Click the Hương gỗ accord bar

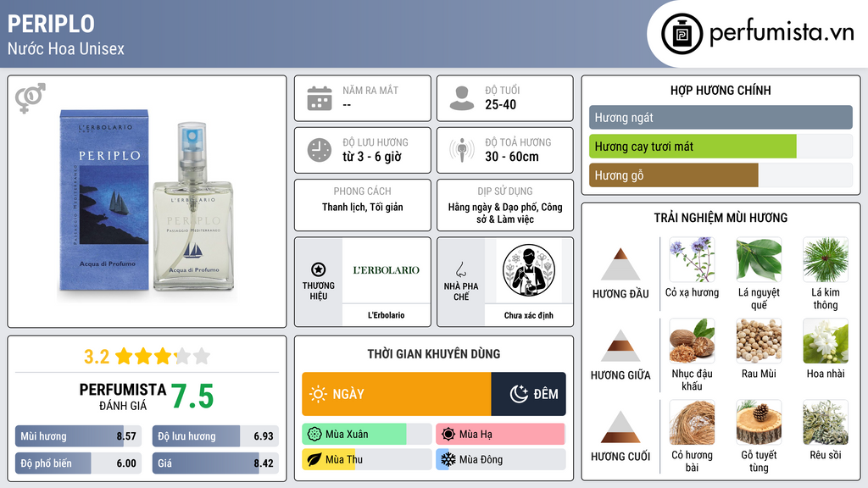coord(721,175)
